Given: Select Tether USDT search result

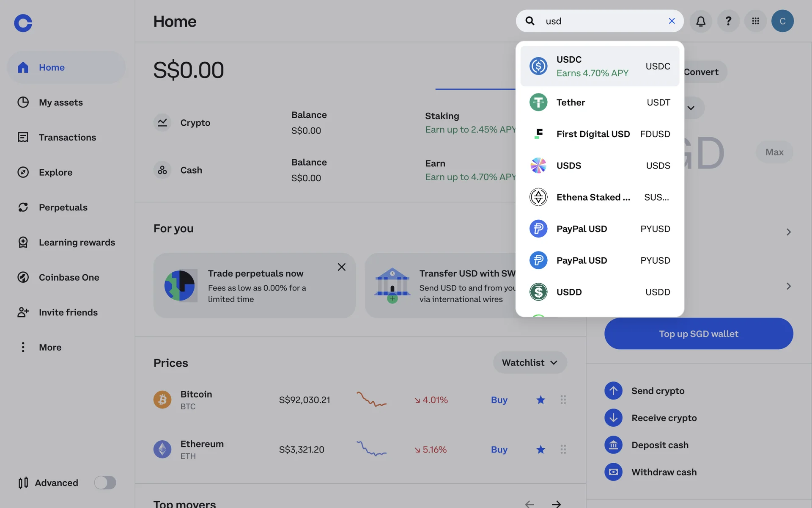Looking at the screenshot, I should coord(599,102).
